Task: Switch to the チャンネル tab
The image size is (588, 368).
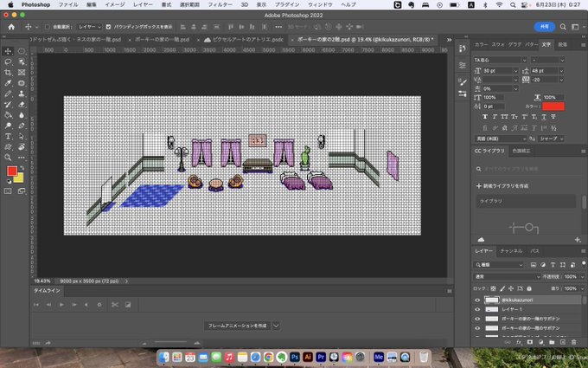Action: tap(511, 251)
